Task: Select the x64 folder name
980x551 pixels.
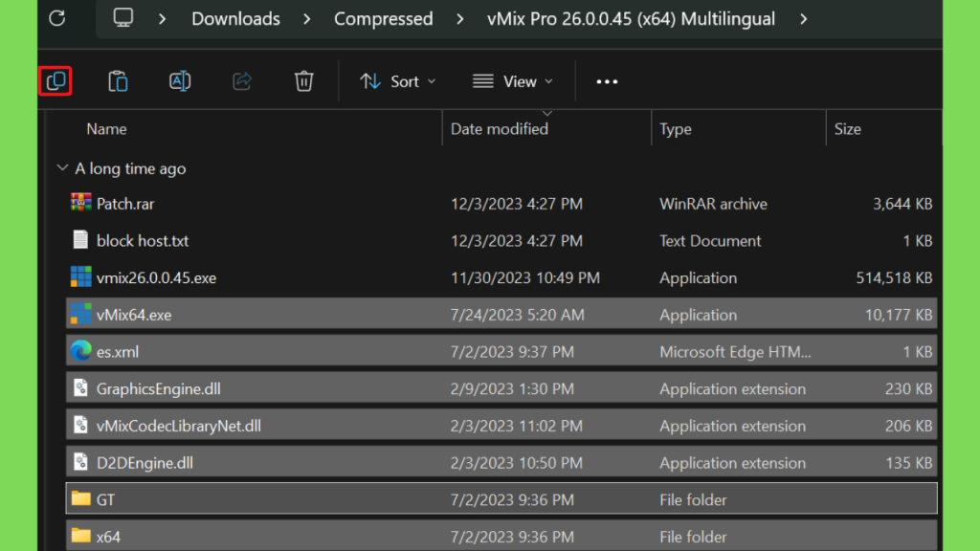Action: coord(108,537)
